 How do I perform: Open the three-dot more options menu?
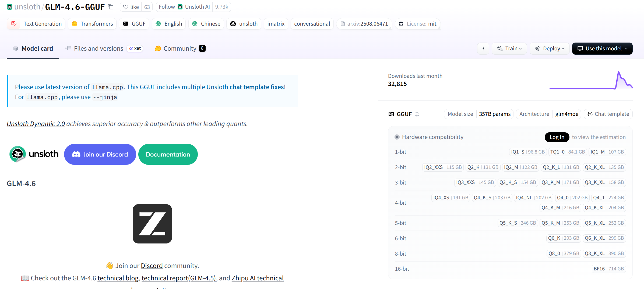[x=483, y=48]
